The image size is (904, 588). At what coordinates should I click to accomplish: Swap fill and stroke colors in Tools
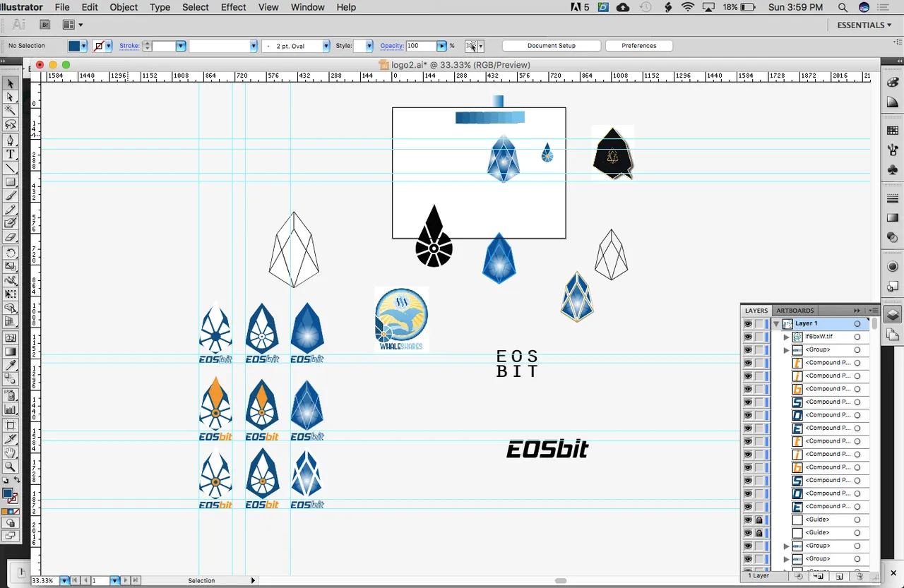(x=17, y=480)
